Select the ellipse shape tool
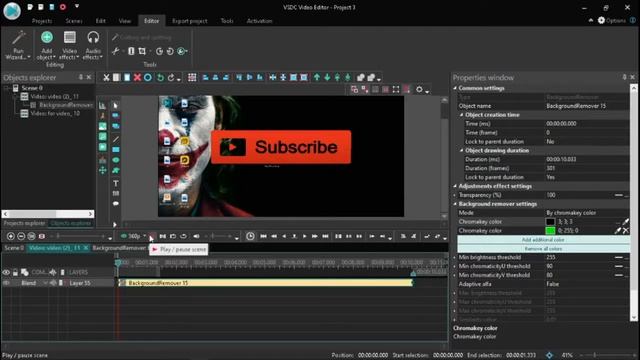 coord(116,160)
